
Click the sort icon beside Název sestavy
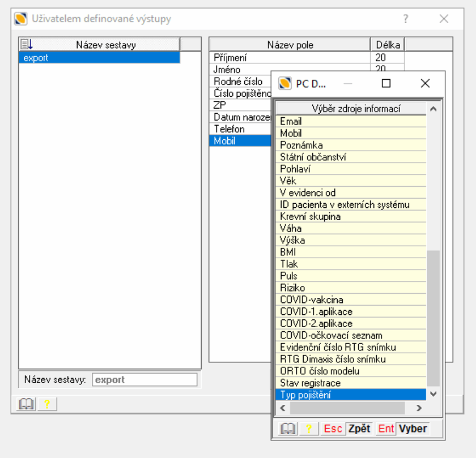coord(26,45)
